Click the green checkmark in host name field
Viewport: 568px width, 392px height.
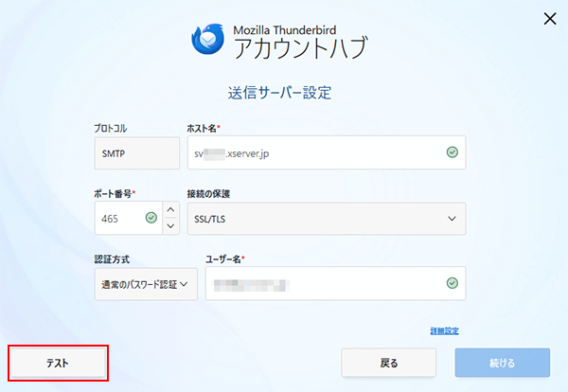(453, 152)
